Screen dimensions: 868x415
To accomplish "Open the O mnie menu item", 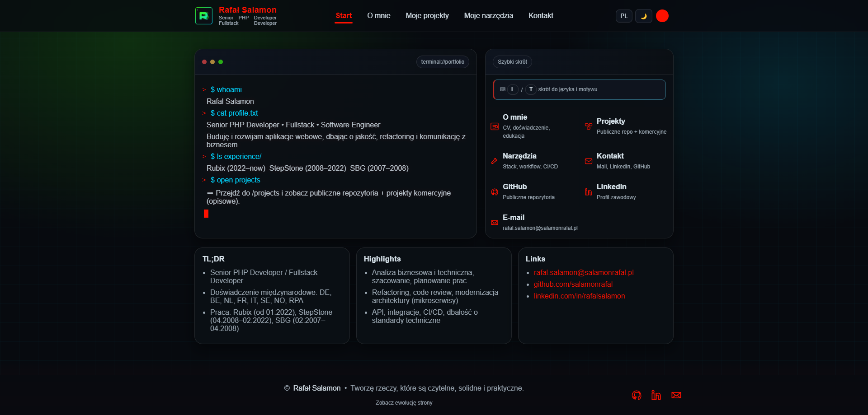I will [x=379, y=16].
